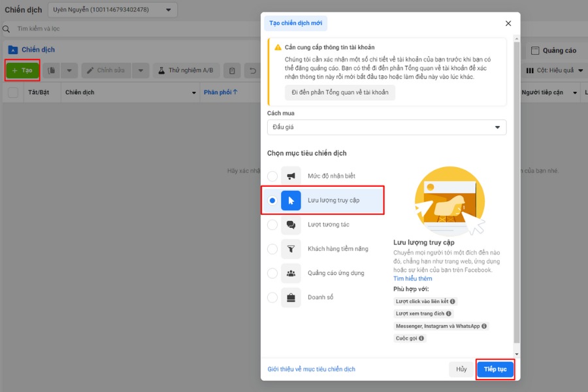
Task: Tick the select-all checkbox in table header
Action: pos(13,93)
